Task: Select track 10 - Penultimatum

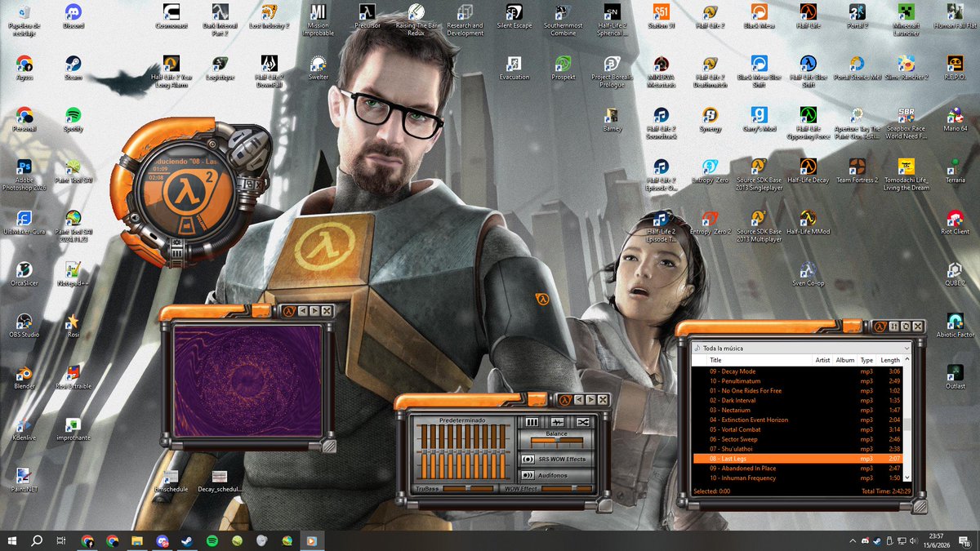Action: tap(796, 381)
